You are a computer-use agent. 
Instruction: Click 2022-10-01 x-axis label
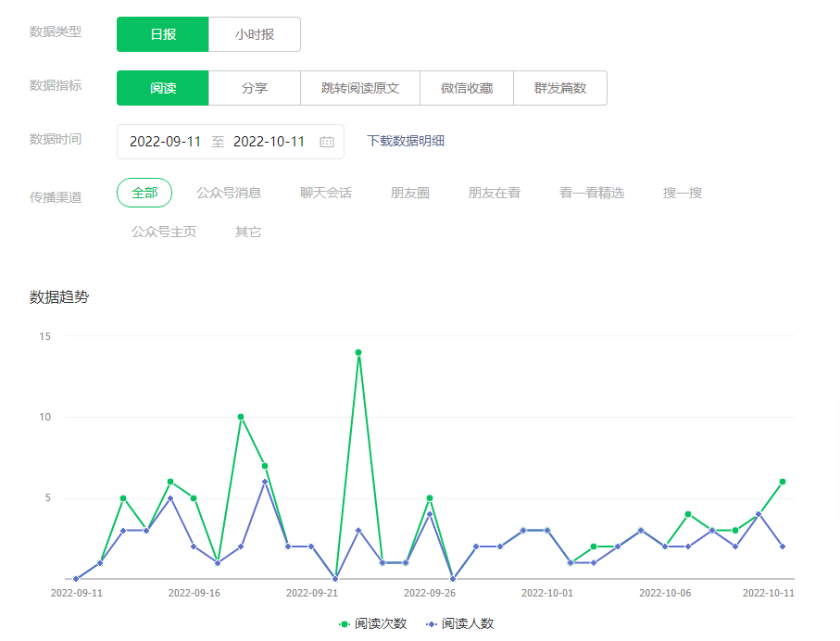coord(547,594)
